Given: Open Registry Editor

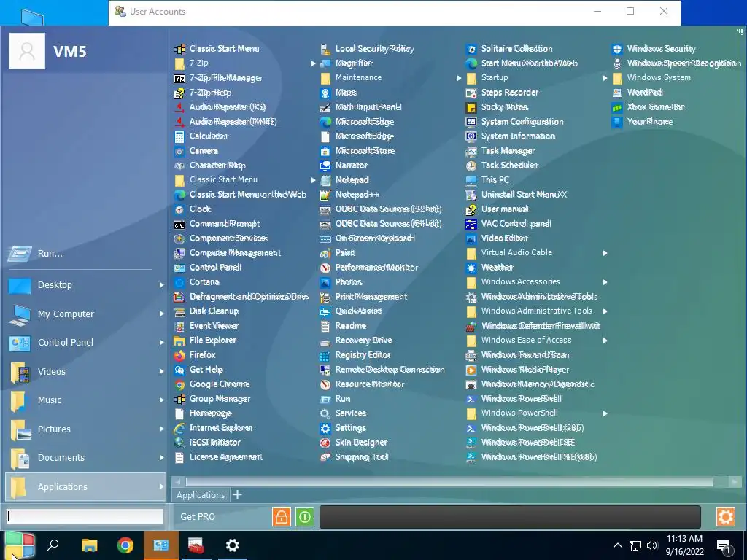Looking at the screenshot, I should click(355, 355).
